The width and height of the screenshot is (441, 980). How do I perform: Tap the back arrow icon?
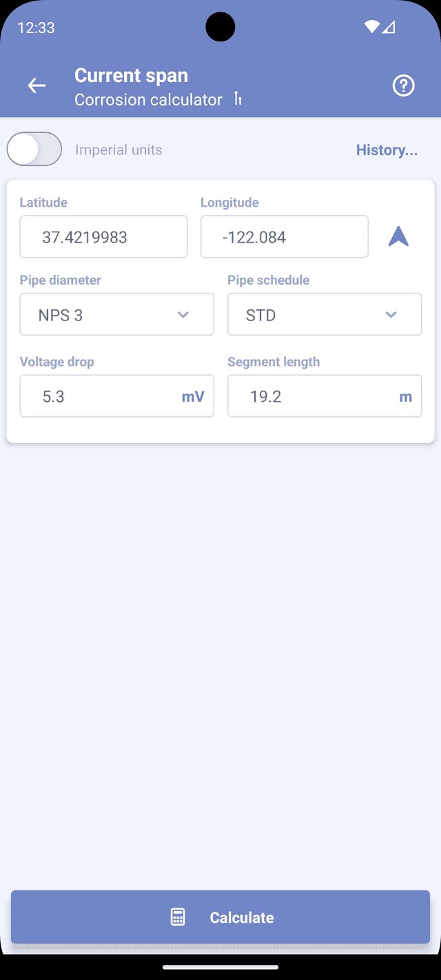tap(37, 85)
